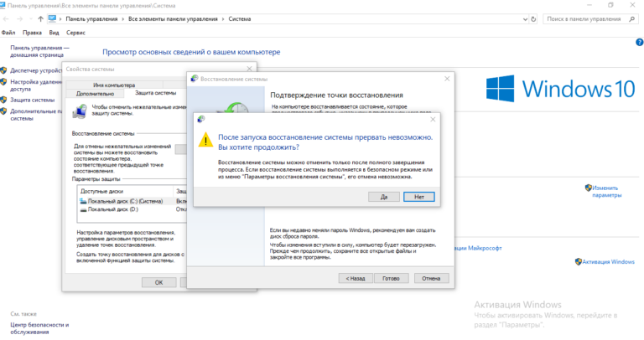Click the shield icon beside Изменить параметры
The image size is (644, 340).
coord(589,188)
